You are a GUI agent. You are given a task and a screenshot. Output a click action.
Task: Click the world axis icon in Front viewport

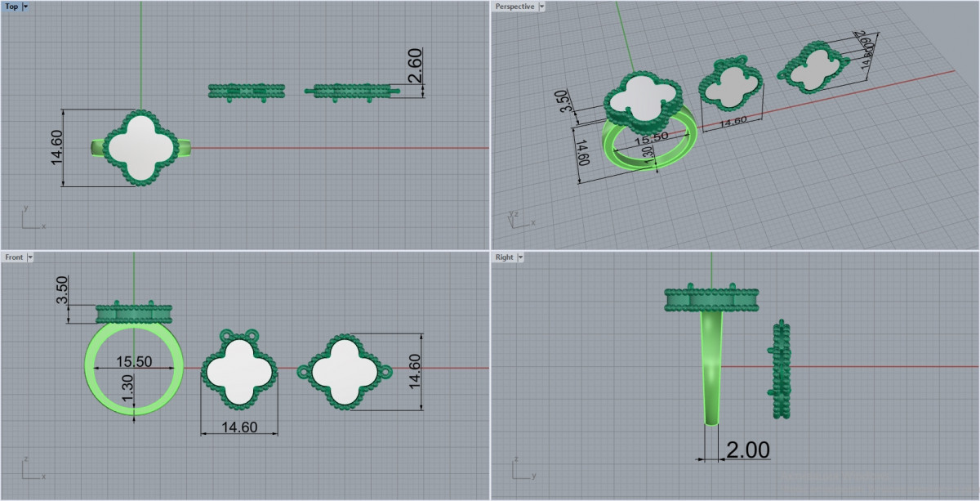click(x=33, y=469)
